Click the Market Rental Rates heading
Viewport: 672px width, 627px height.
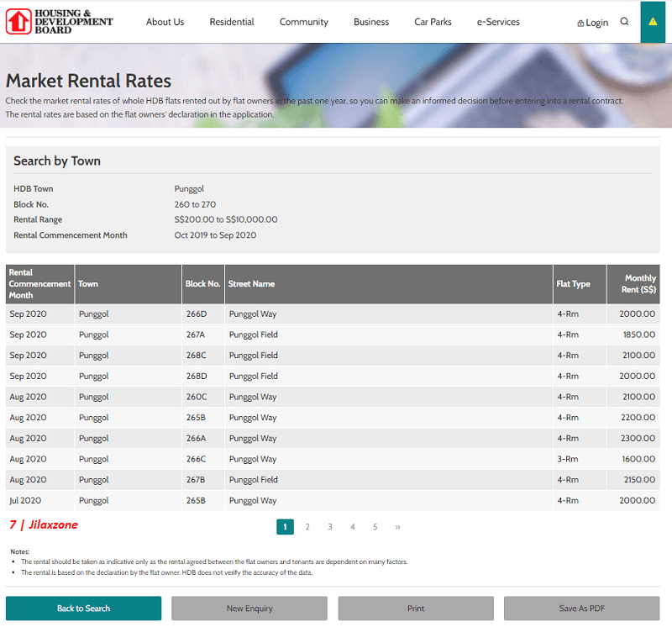pos(88,81)
